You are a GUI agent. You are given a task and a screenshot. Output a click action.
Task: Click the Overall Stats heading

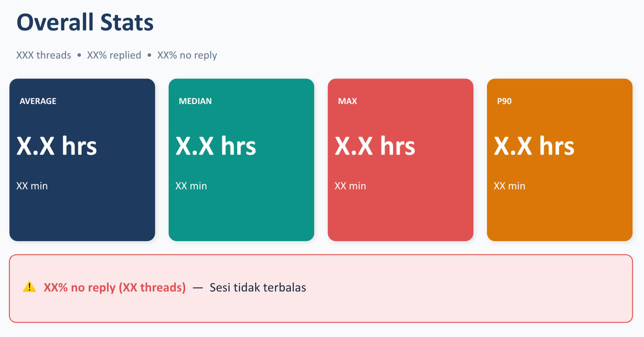[x=85, y=22]
